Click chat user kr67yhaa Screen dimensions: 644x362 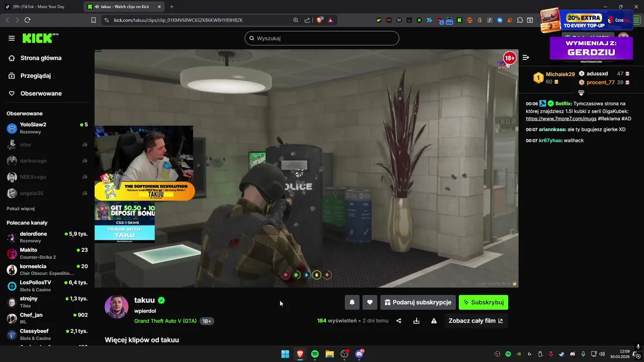tap(550, 141)
